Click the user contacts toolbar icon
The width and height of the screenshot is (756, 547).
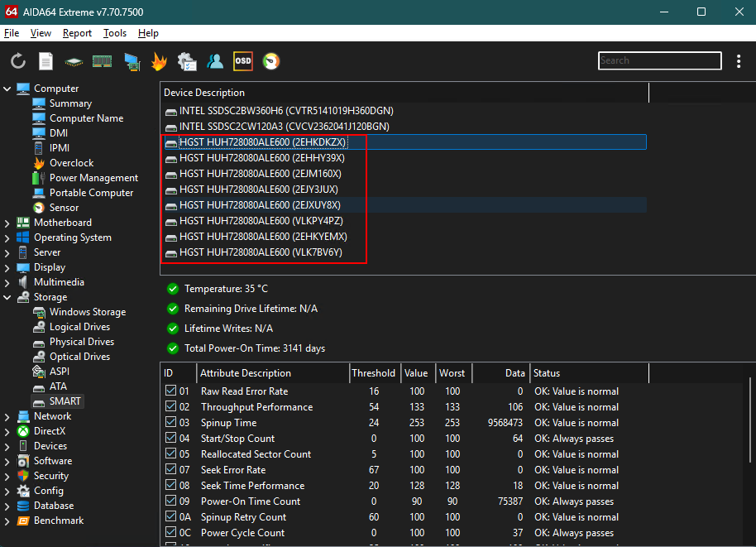215,61
